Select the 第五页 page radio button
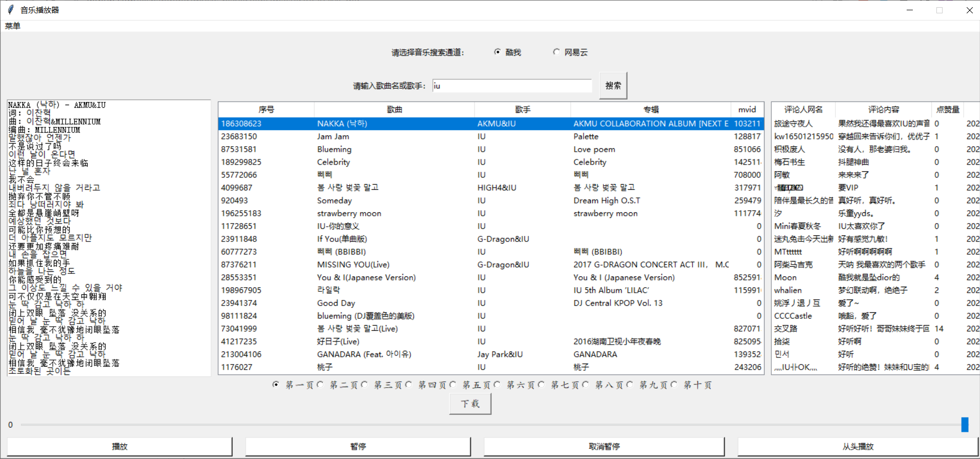The image size is (980, 459). (470, 385)
